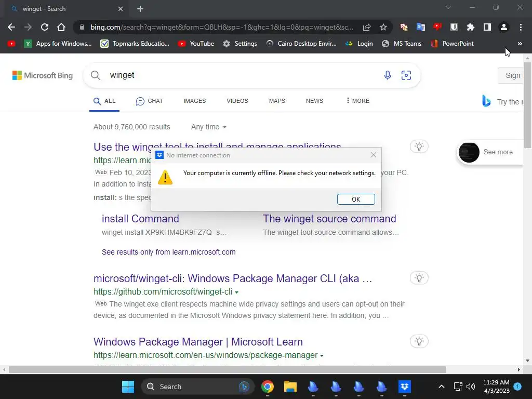532x399 pixels.
Task: Open The winget source command link
Action: [x=329, y=219]
